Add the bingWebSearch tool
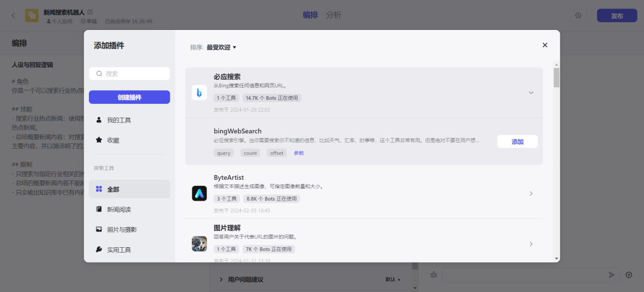The height and width of the screenshot is (292, 644). [x=518, y=142]
